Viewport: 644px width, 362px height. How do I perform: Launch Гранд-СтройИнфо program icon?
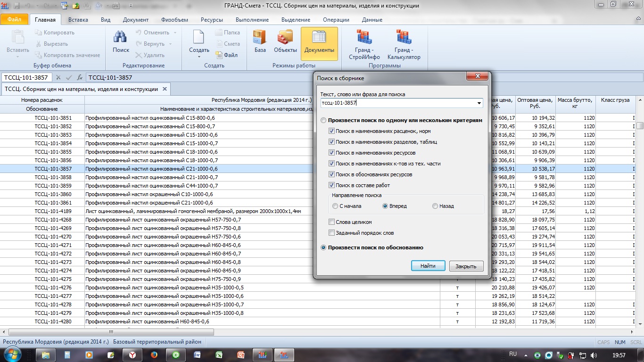coord(364,38)
